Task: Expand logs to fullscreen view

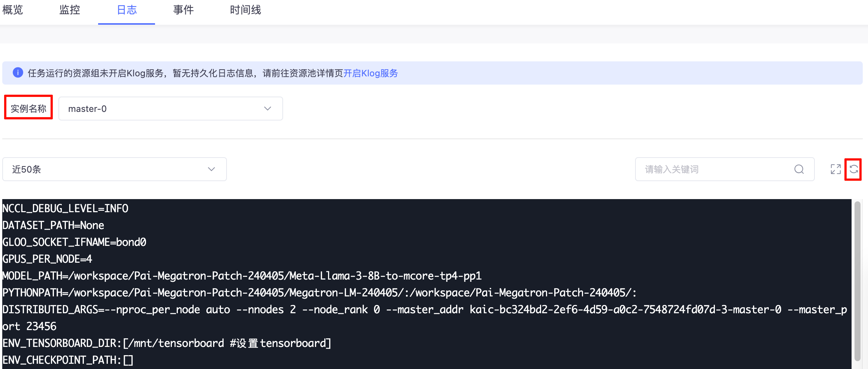Action: click(x=835, y=170)
